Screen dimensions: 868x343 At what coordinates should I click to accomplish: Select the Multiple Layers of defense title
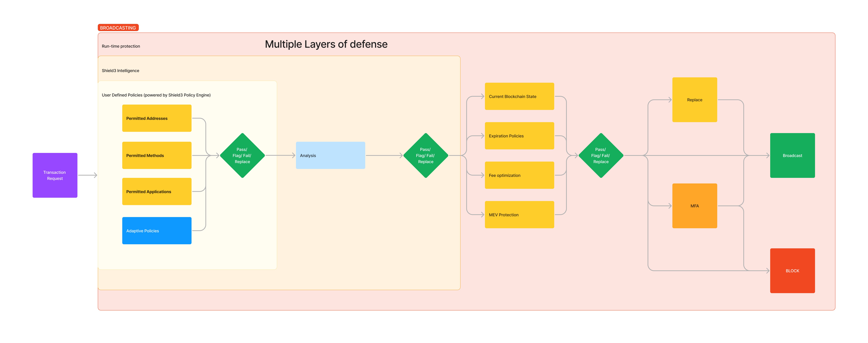[326, 44]
